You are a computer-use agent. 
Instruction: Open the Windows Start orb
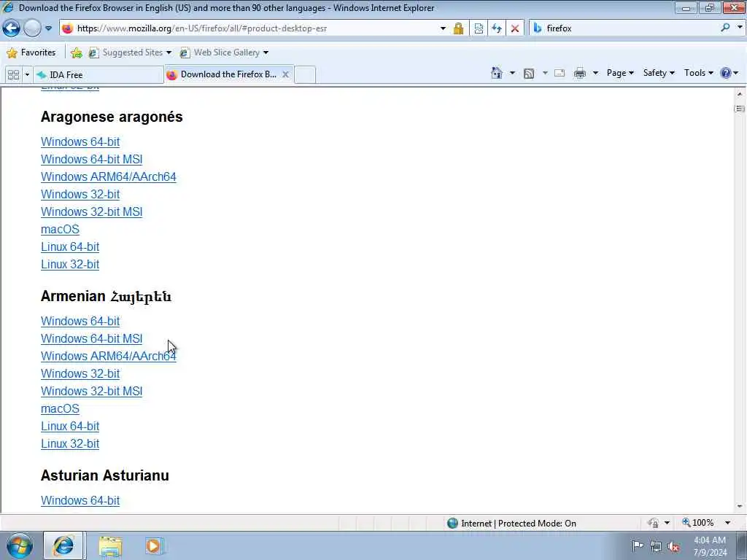click(20, 545)
